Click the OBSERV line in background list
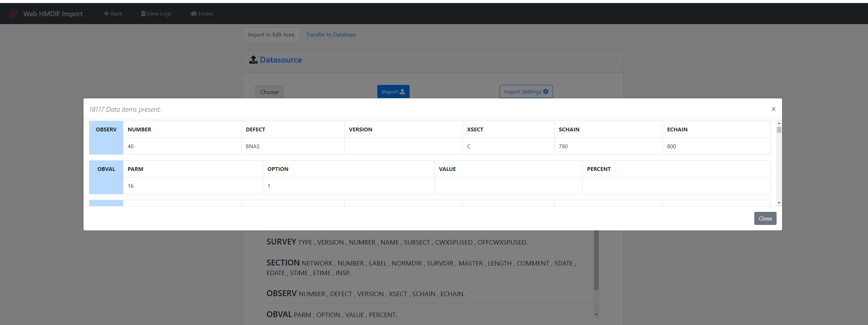868x325 pixels. coord(366,293)
